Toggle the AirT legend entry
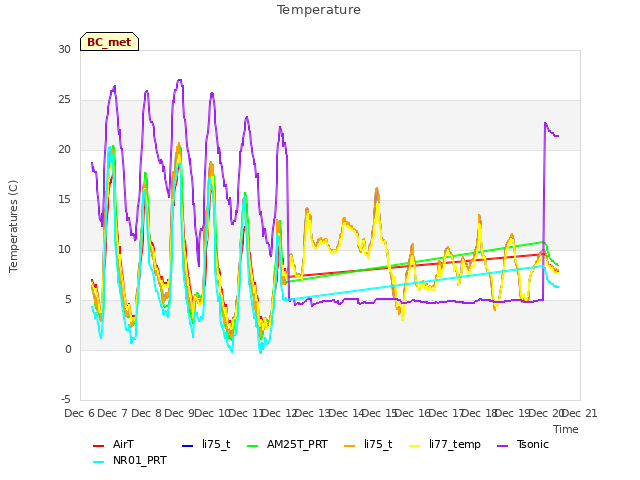The image size is (640, 480). (x=113, y=444)
